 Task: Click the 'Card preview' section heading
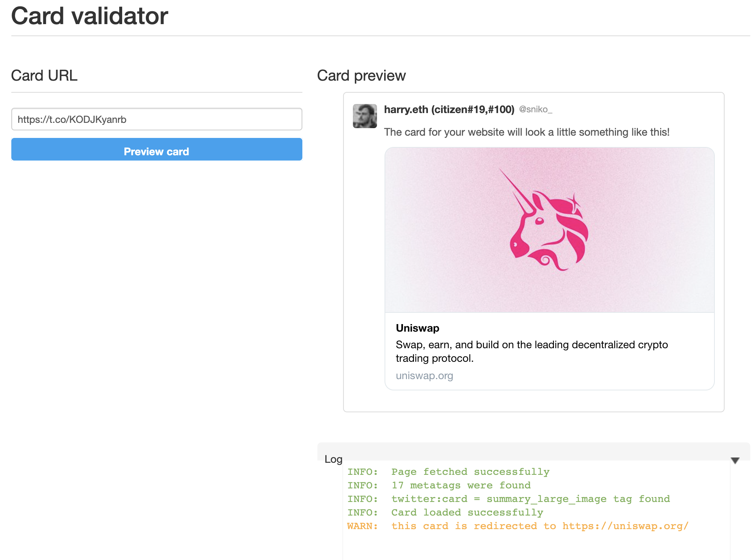(361, 75)
